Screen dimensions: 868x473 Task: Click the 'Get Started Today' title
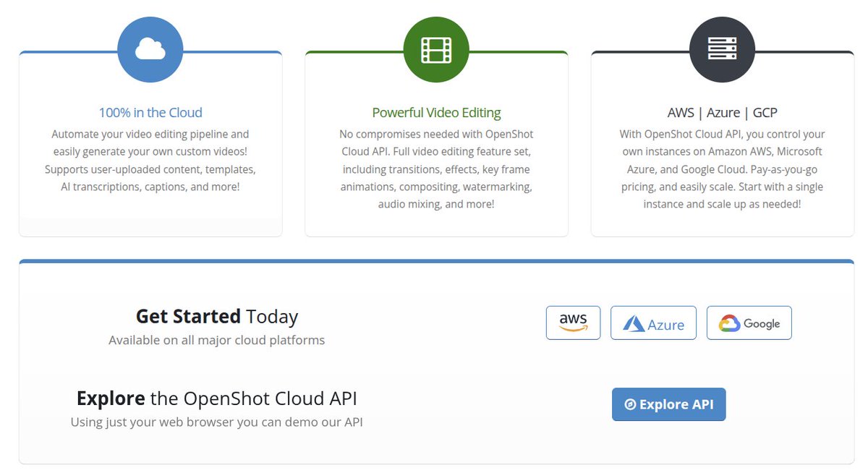(216, 316)
